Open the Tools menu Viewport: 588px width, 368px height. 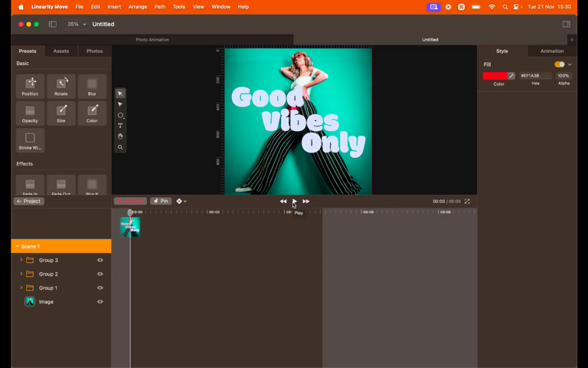click(x=179, y=7)
